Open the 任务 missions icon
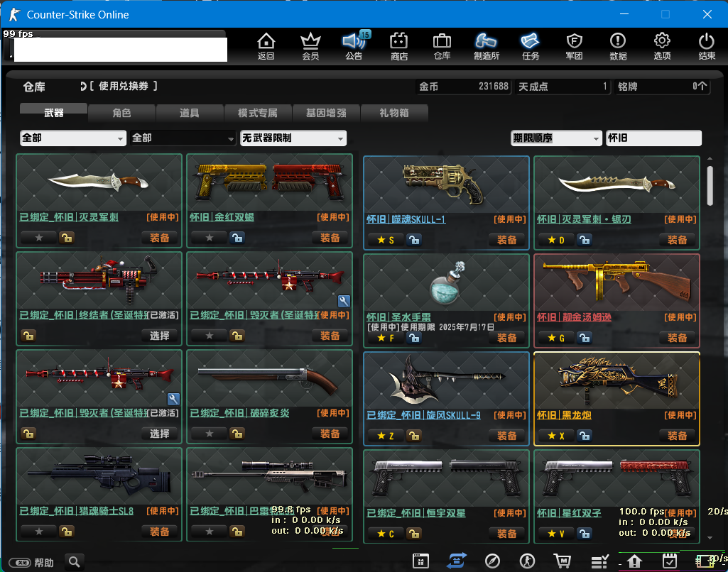Screen dimensions: 728x572 point(531,46)
